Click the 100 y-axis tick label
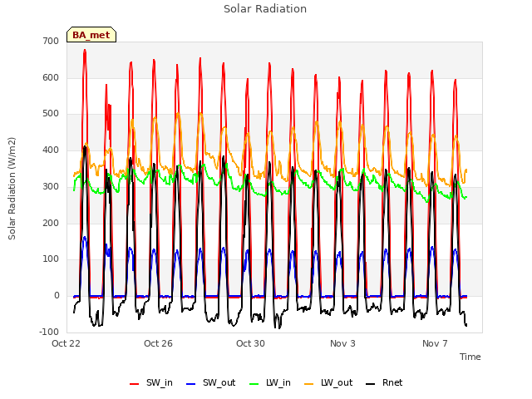This screenshot has height=399, width=532. click(x=51, y=259)
